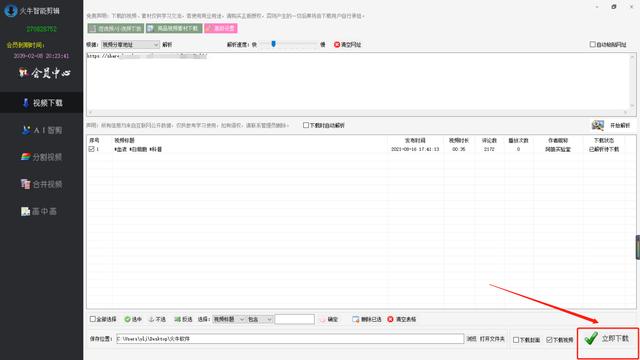Click the green 选中 icon
Screen dimensions: 640x360
[127, 319]
